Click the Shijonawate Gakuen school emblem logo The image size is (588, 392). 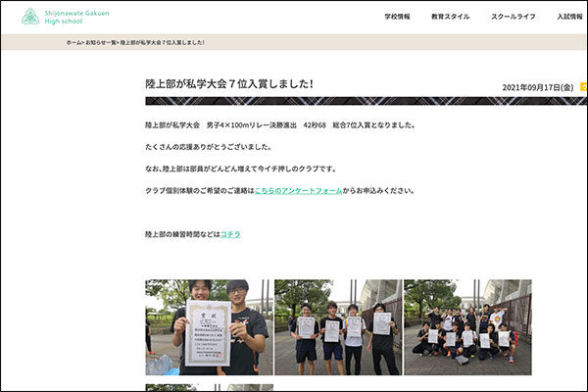point(30,17)
